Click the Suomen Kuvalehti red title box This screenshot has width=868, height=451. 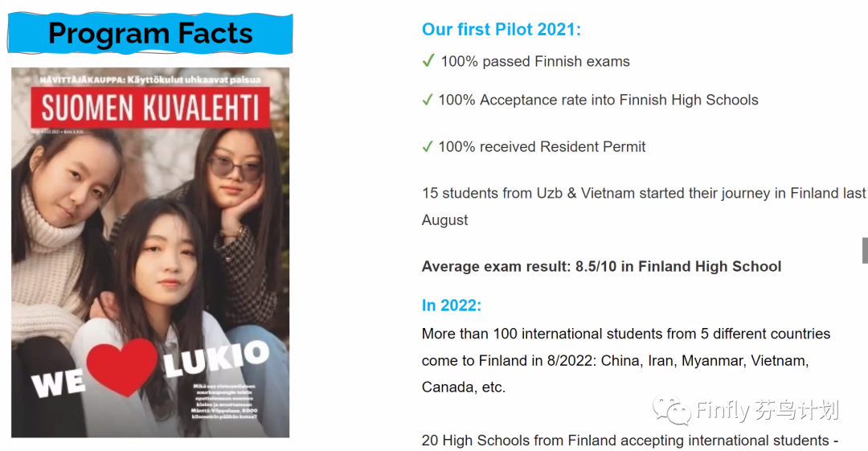click(150, 108)
